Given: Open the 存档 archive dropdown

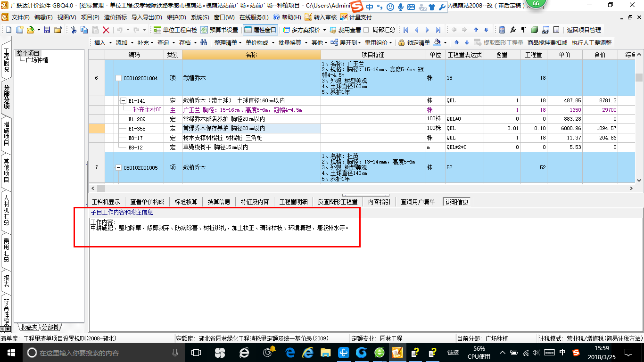Looking at the screenshot, I should (x=188, y=42).
